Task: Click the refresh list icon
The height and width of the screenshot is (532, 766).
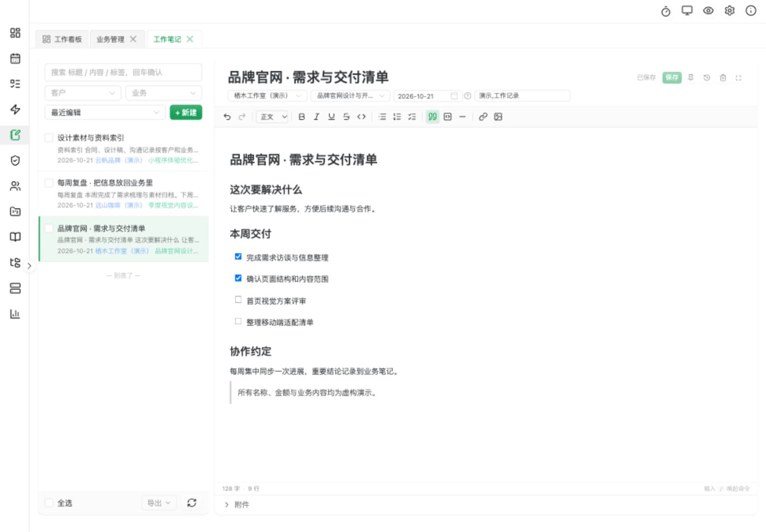Action: (192, 503)
